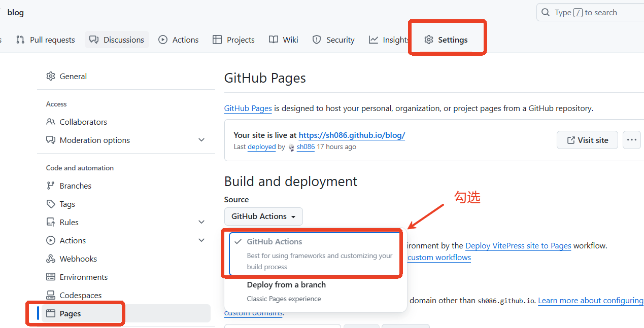Click the blog repository name

pos(16,12)
